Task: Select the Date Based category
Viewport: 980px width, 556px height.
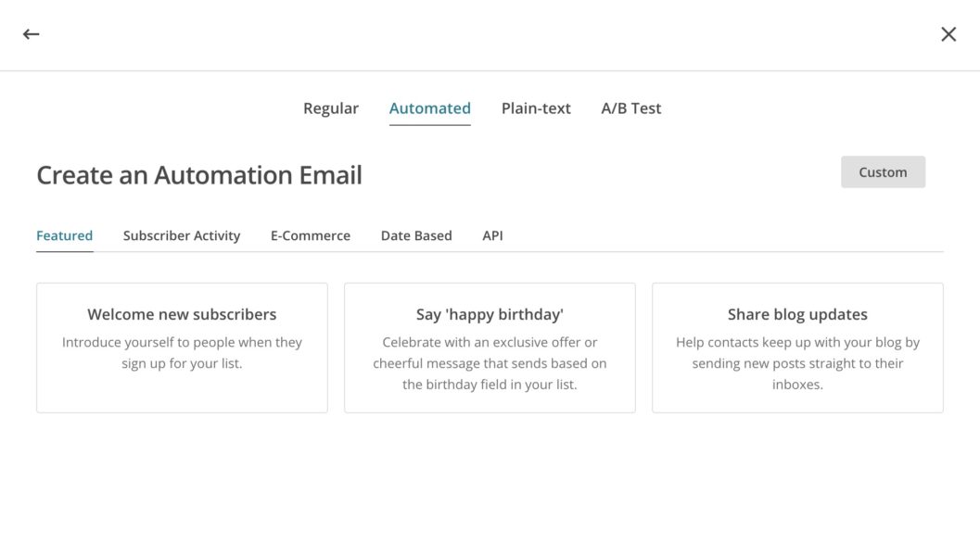Action: (x=415, y=234)
